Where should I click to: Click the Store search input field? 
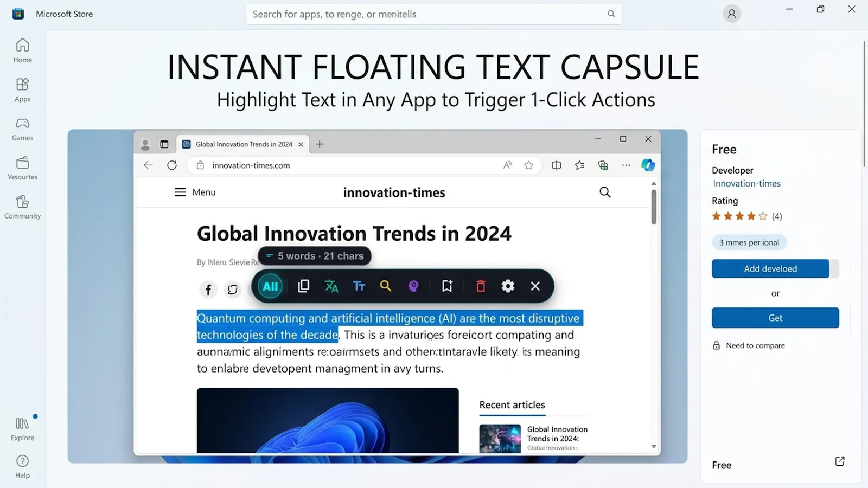(433, 14)
